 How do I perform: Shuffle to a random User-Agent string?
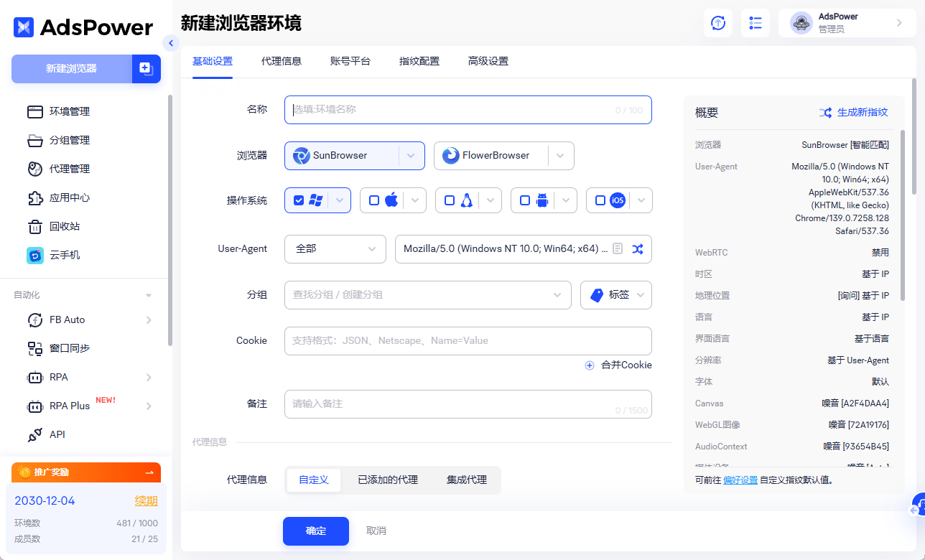click(x=638, y=249)
